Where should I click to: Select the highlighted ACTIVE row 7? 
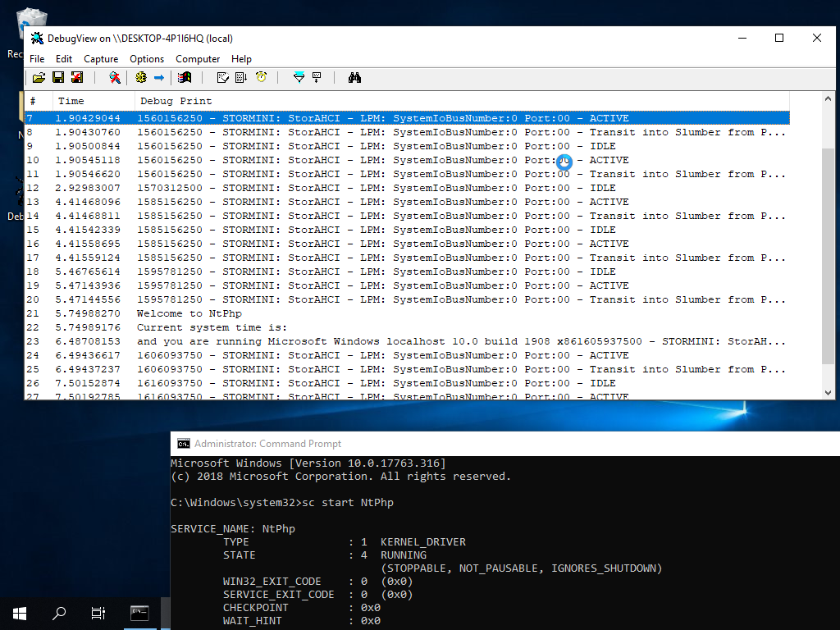point(407,118)
